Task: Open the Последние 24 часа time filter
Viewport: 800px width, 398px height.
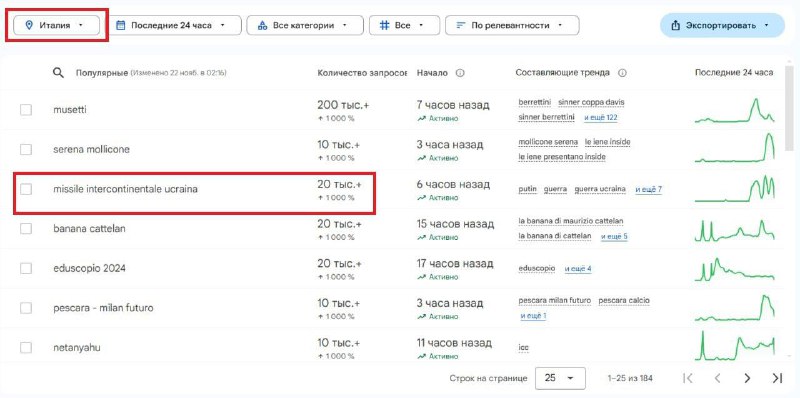Action: 175,25
